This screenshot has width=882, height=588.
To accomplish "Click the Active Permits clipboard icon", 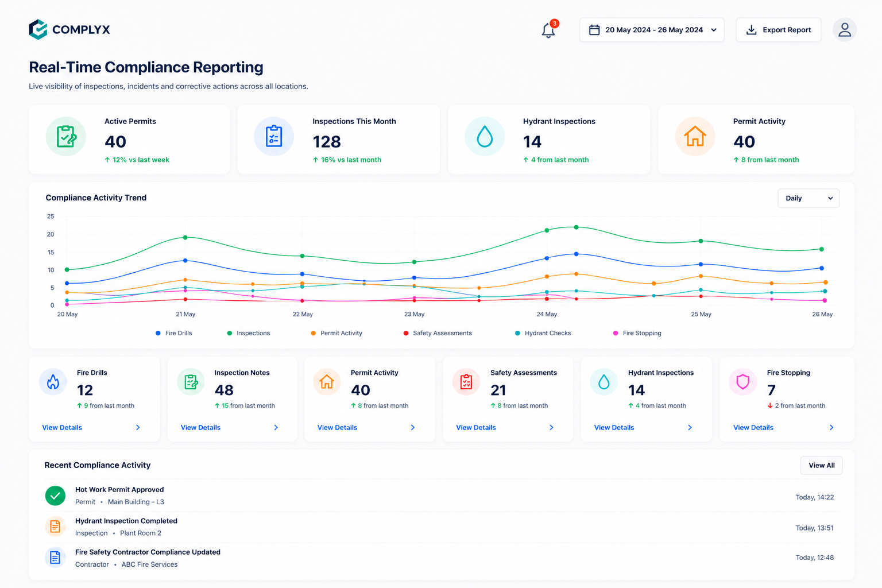I will pos(66,137).
